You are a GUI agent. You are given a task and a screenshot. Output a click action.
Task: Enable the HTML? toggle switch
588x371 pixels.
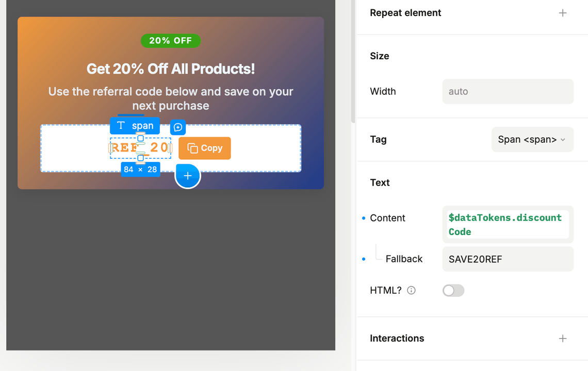coord(453,291)
